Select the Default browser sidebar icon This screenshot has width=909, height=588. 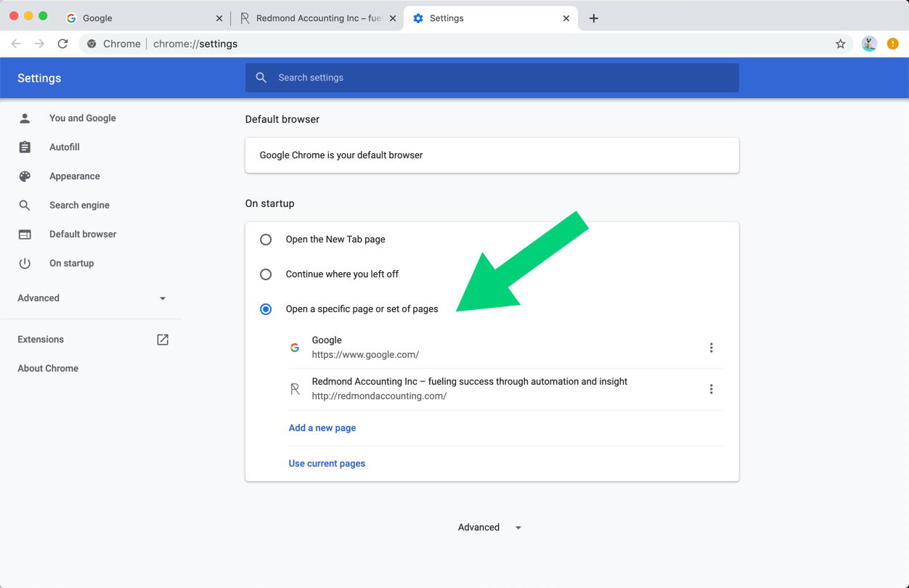(25, 234)
